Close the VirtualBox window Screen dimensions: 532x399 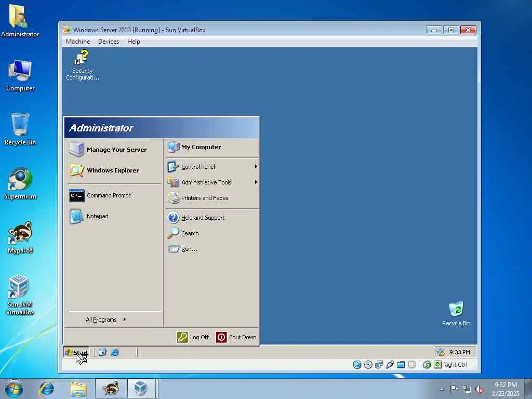(468, 30)
